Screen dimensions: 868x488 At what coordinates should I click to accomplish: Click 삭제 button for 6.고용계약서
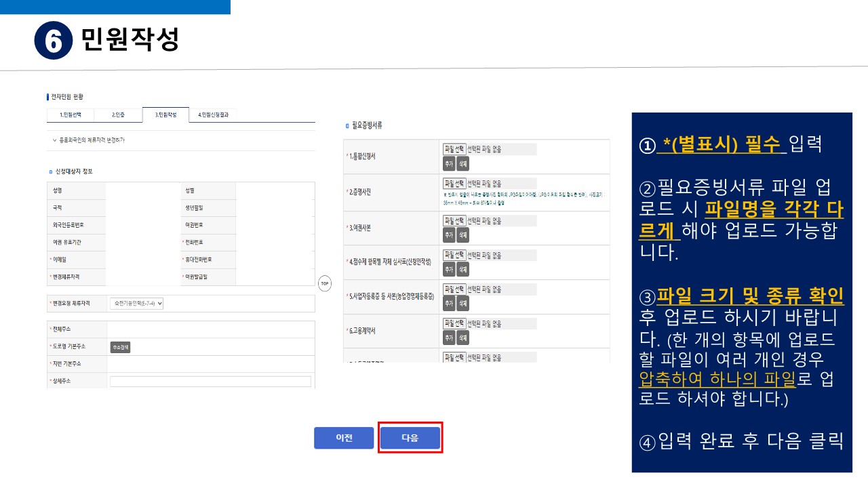coord(462,338)
